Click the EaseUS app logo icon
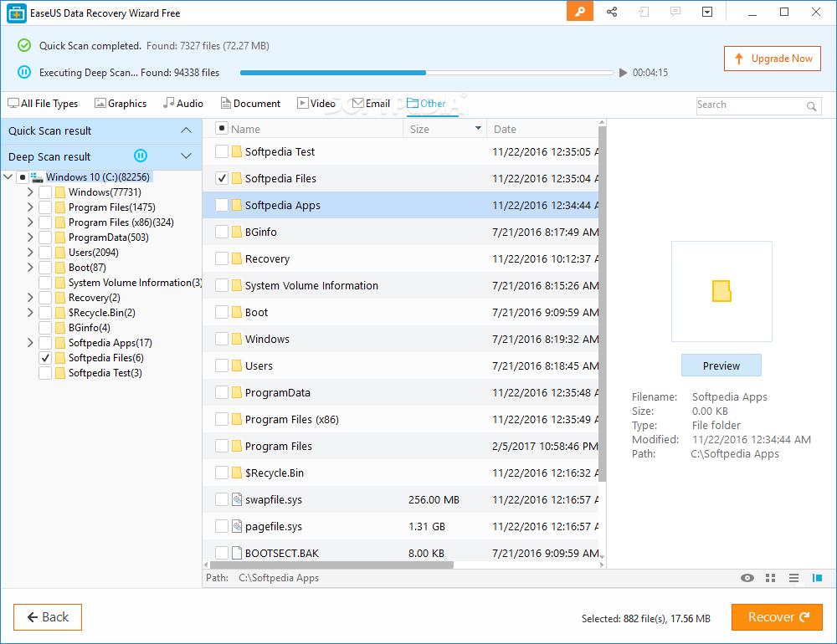837x644 pixels. click(17, 13)
